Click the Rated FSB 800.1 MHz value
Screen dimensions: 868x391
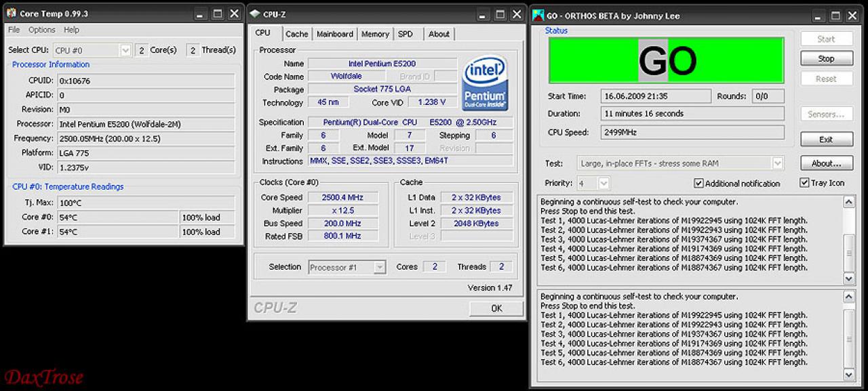click(x=343, y=236)
